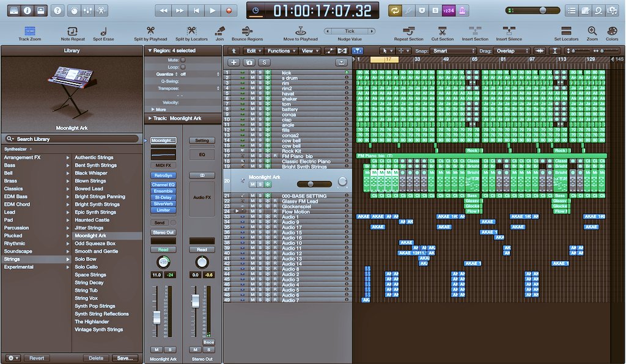
Task: Click the Fast Forward transport button
Action: click(x=180, y=11)
